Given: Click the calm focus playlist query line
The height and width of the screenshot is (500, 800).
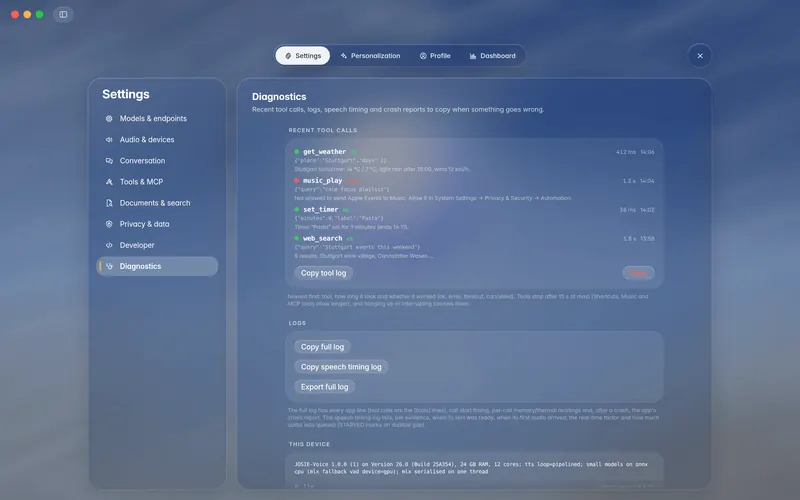Looking at the screenshot, I should (x=342, y=189).
